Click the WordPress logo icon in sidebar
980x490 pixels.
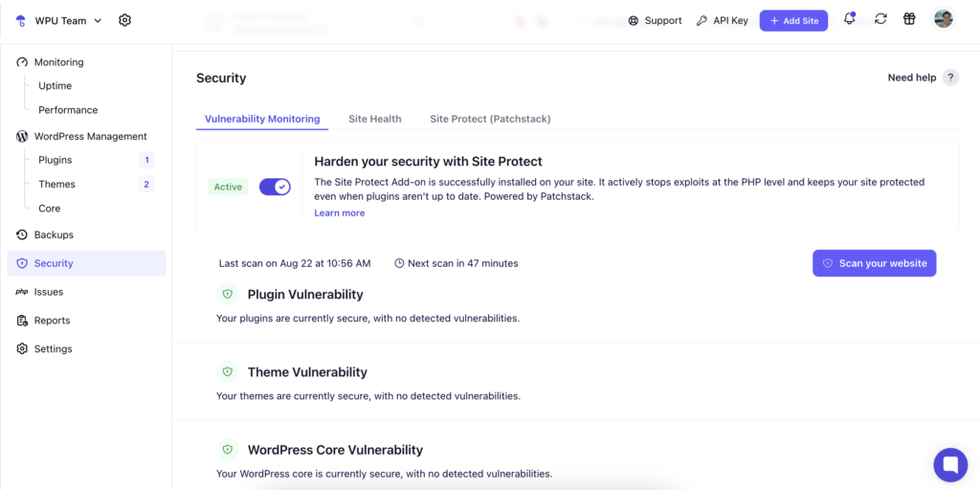[23, 136]
